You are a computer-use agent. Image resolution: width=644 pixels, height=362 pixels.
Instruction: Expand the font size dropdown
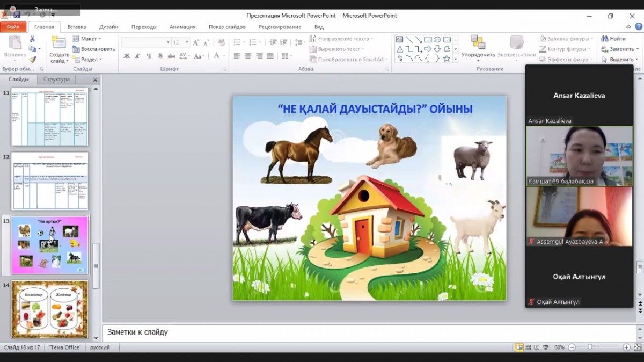pyautogui.click(x=187, y=42)
